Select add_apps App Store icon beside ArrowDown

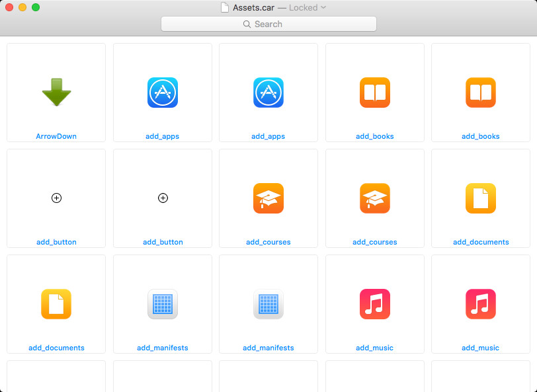pos(162,93)
